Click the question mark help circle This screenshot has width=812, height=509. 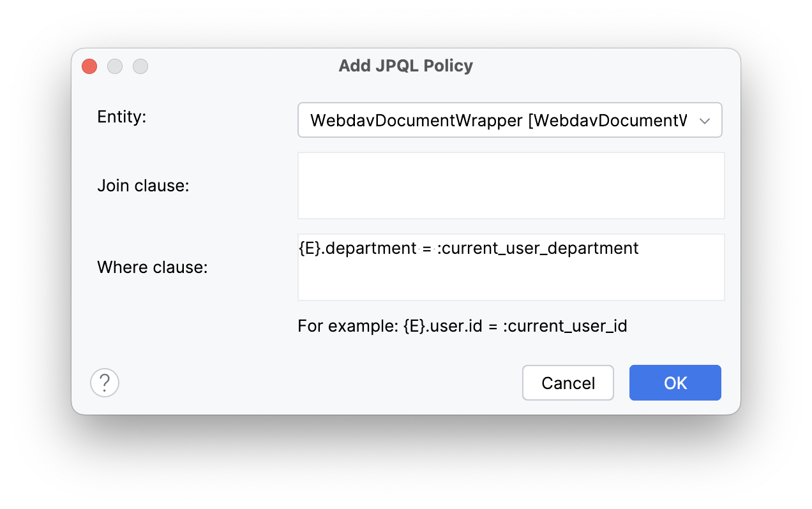pos(105,383)
